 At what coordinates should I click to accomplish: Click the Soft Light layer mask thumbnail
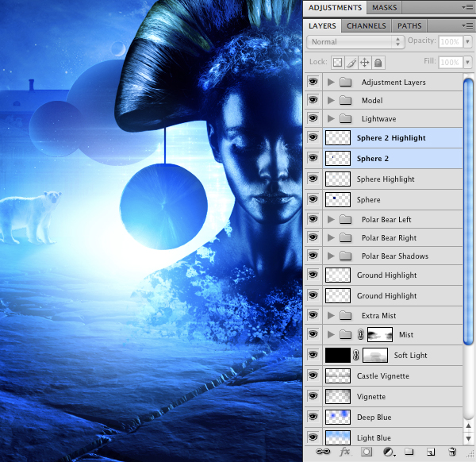point(375,355)
